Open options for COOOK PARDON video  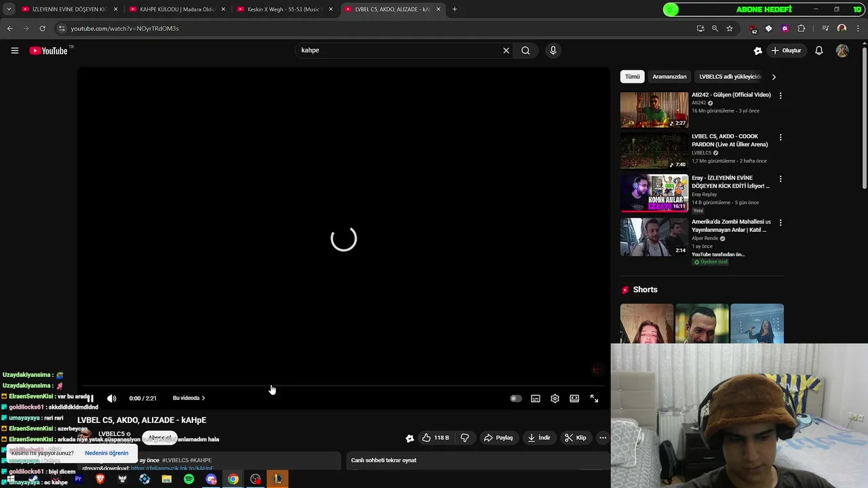coord(781,137)
